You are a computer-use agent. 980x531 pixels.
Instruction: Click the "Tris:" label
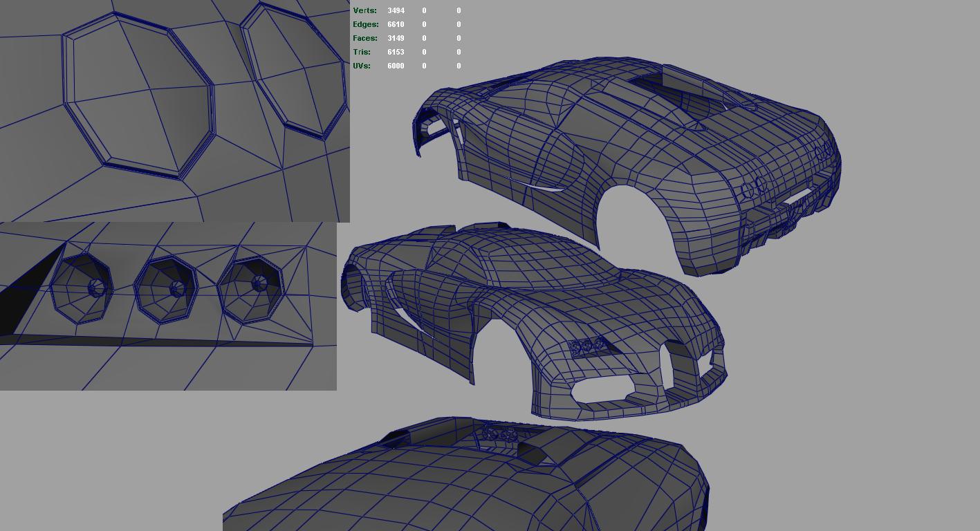point(362,52)
